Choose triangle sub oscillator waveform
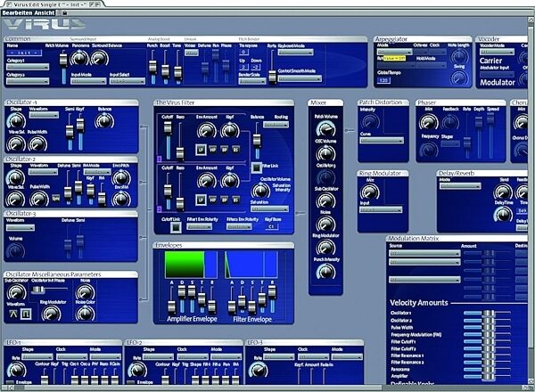The image size is (535, 392). 13,314
